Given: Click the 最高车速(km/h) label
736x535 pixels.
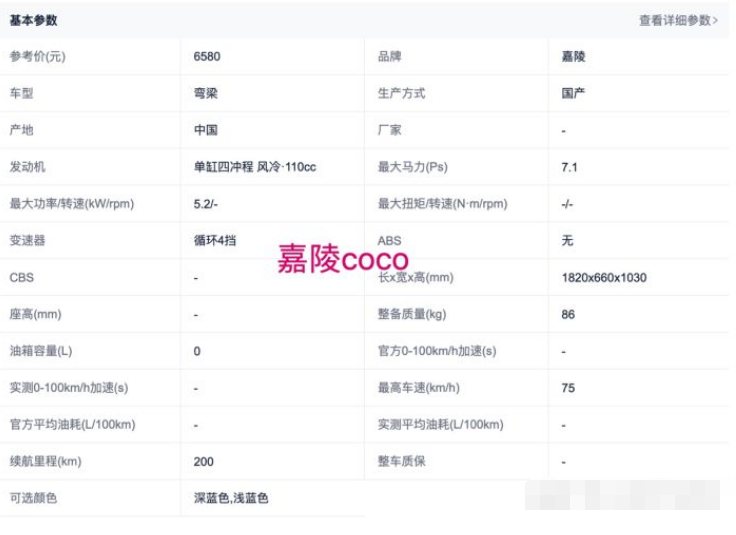Looking at the screenshot, I should click(419, 388).
